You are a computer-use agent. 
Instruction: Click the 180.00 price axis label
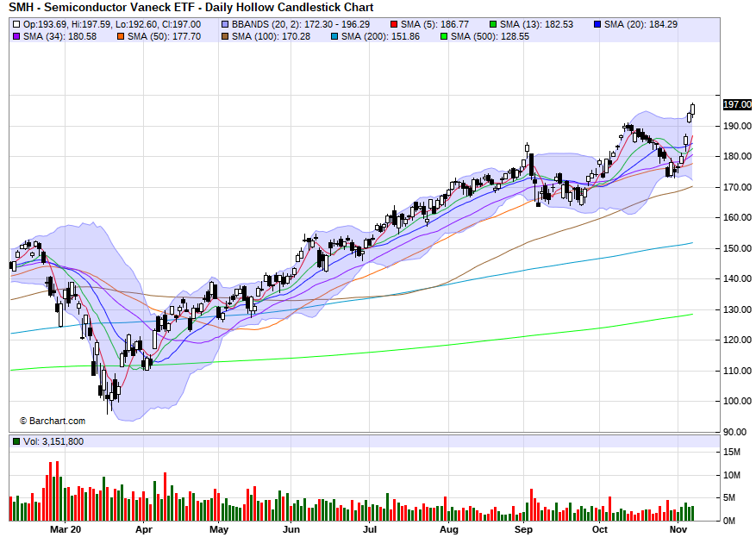point(737,156)
